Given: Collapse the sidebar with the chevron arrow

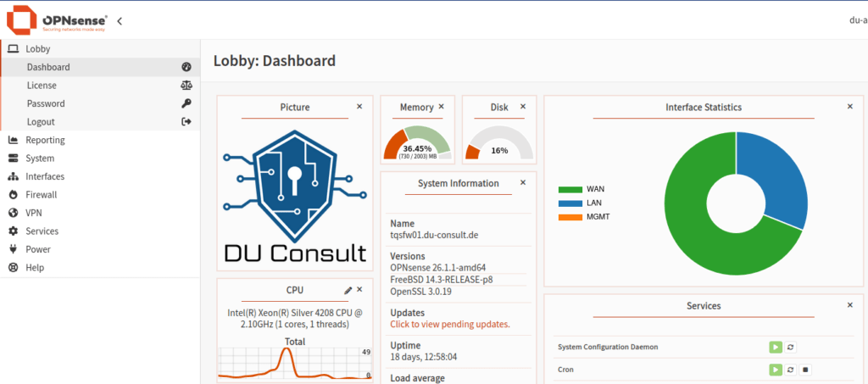Looking at the screenshot, I should 120,21.
